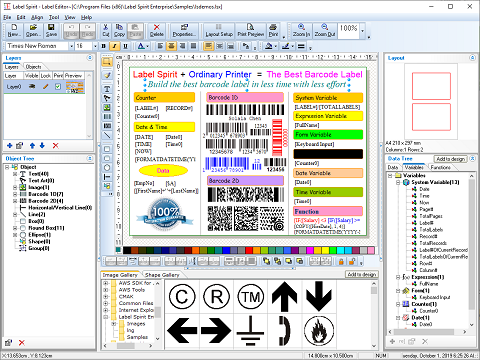Zoom Out of the label
Screen dimensions: 480x360
coord(325,31)
